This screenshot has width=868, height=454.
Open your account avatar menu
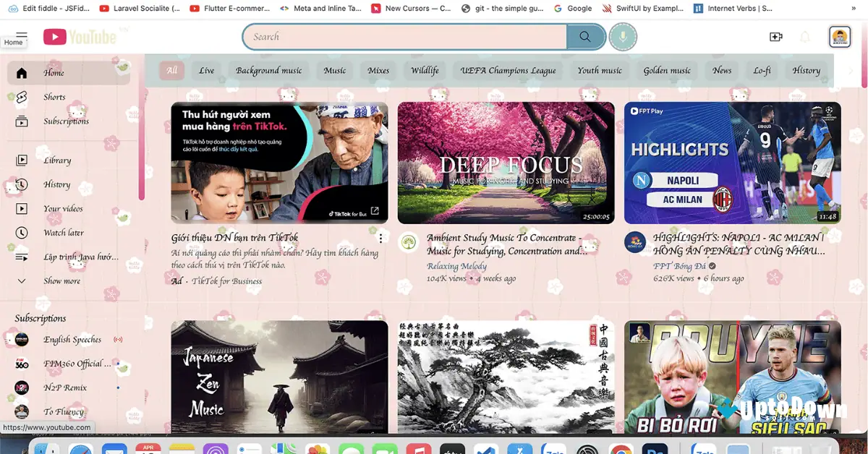coord(839,36)
